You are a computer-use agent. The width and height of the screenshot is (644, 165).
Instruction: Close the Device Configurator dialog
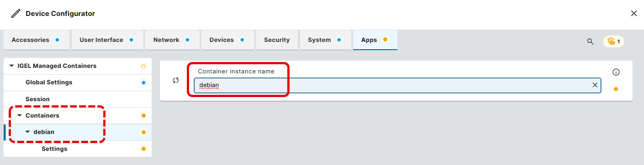coord(634,13)
